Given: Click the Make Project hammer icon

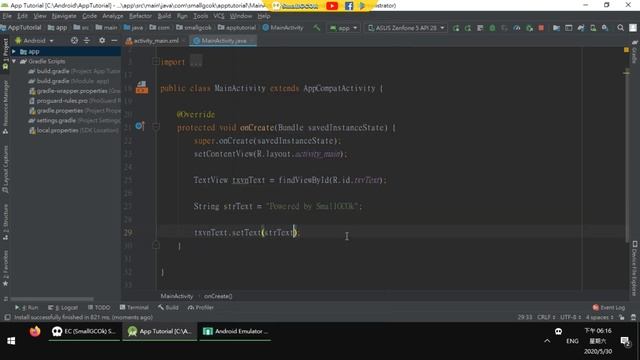Looking at the screenshot, I should tap(316, 28).
